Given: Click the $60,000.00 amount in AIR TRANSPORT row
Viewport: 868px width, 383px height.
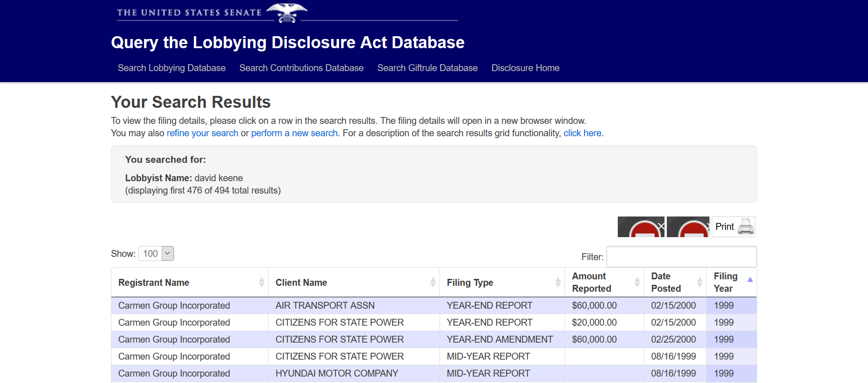Looking at the screenshot, I should tap(594, 305).
